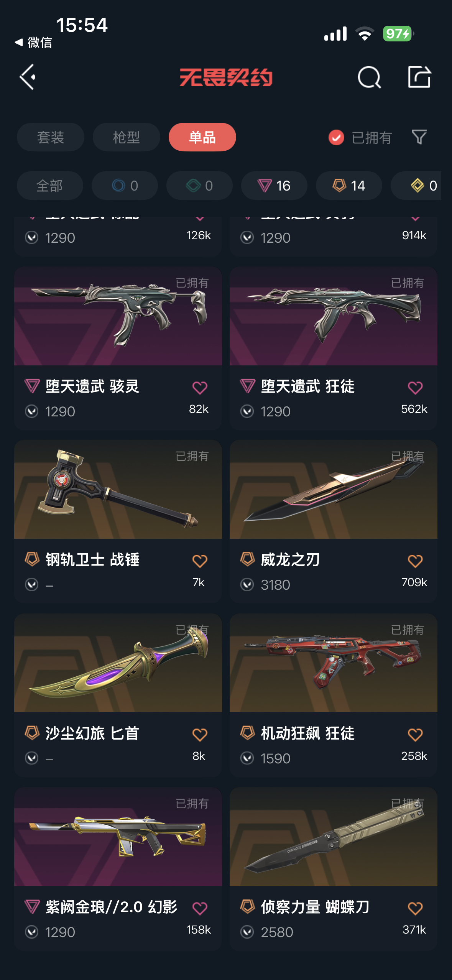Select the 全部 filter chip
The height and width of the screenshot is (980, 452).
(50, 186)
